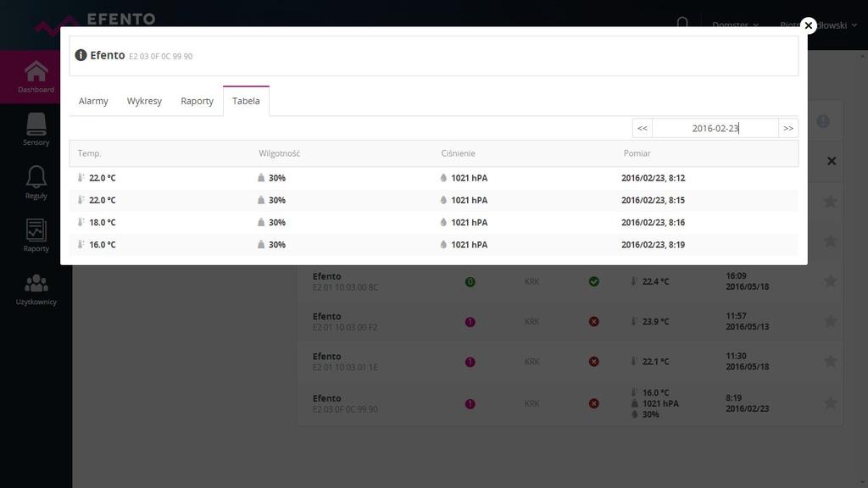Select the timestamp 2016/02/23, 8:15

point(654,200)
